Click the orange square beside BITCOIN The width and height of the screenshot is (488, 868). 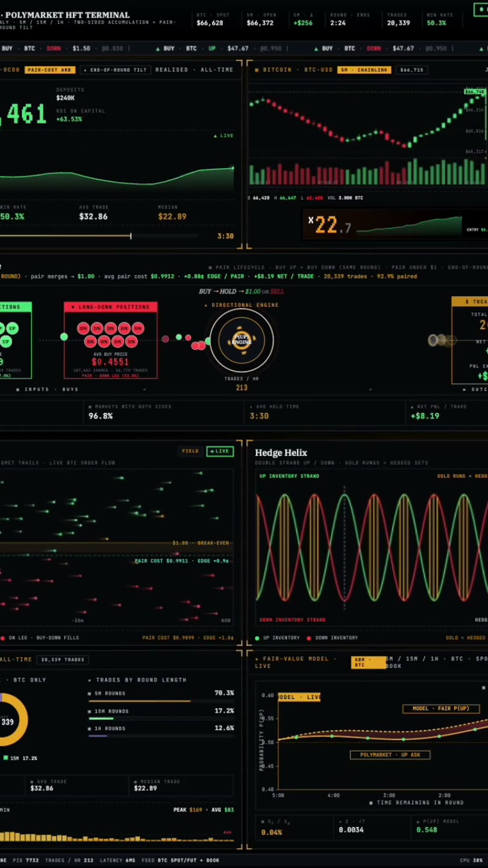click(x=257, y=70)
